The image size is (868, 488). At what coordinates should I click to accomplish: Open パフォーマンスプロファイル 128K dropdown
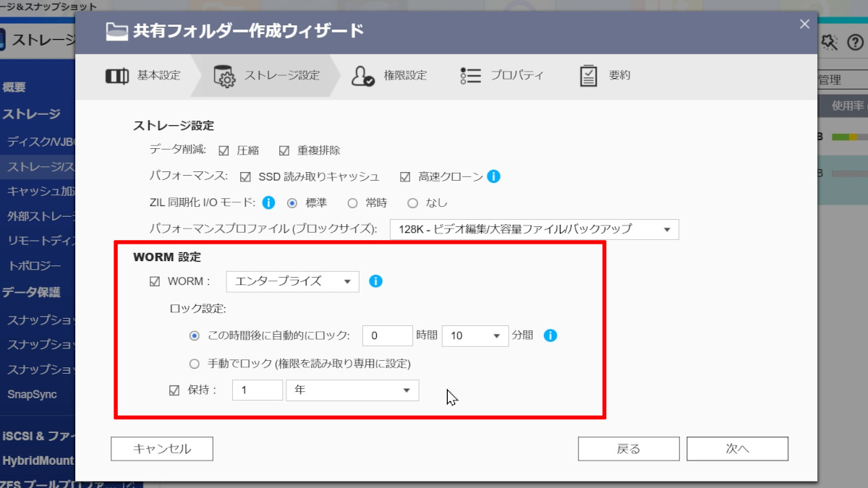(535, 229)
